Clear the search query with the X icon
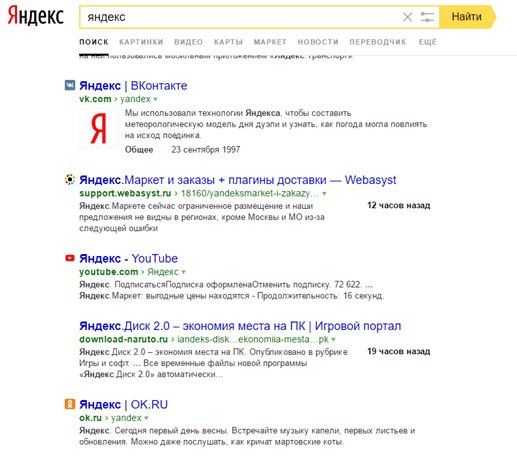 point(407,17)
